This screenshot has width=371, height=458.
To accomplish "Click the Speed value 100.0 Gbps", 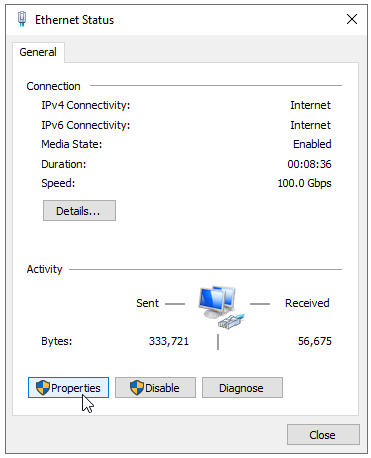I will 304,183.
